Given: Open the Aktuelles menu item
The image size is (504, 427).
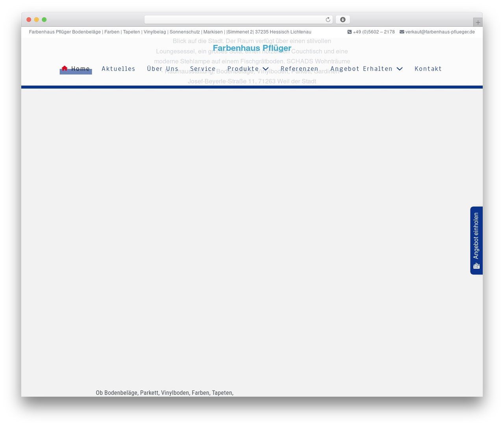Looking at the screenshot, I should (118, 69).
